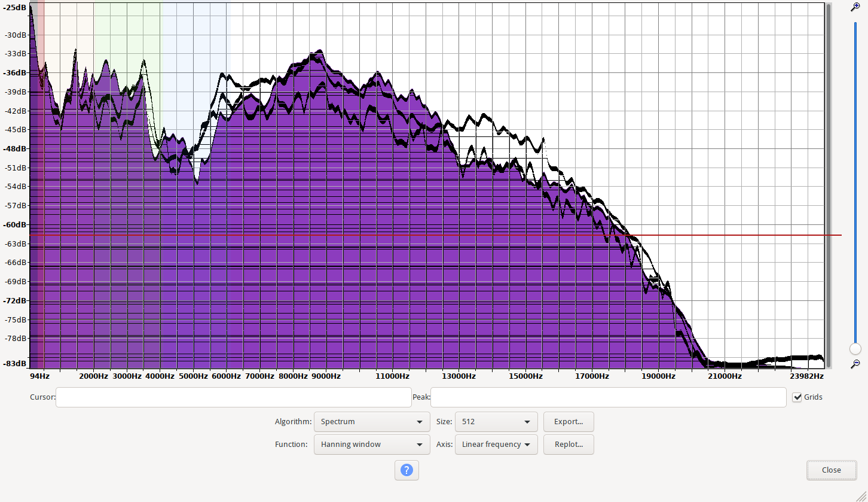Click the 17000Hz frequency label
This screenshot has height=502, width=868.
click(592, 376)
